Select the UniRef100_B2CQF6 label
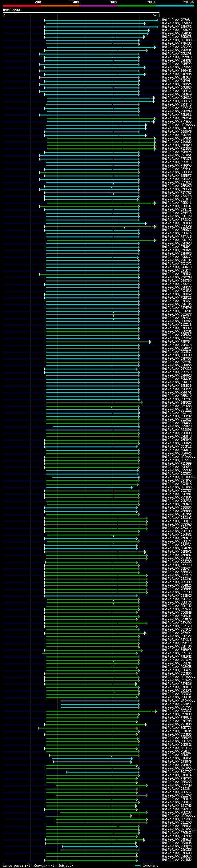Viewport: 197px width, 868px height. [x=177, y=521]
